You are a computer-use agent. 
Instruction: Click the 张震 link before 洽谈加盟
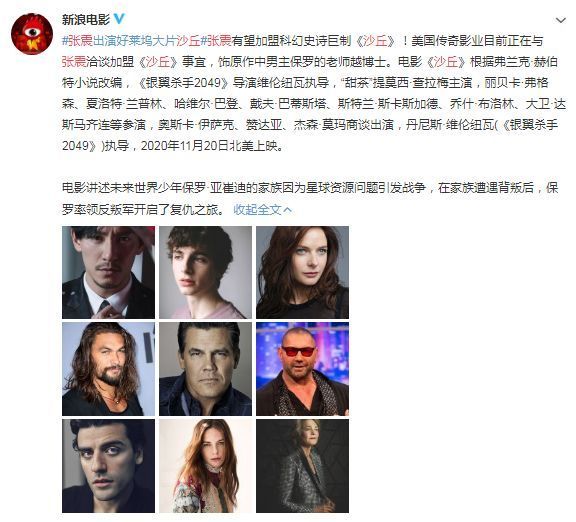74,61
